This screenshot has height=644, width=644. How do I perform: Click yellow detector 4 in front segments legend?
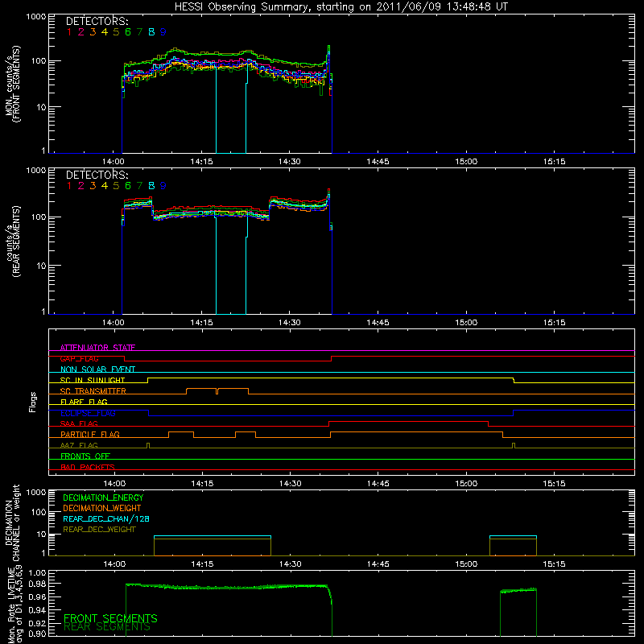point(105,32)
